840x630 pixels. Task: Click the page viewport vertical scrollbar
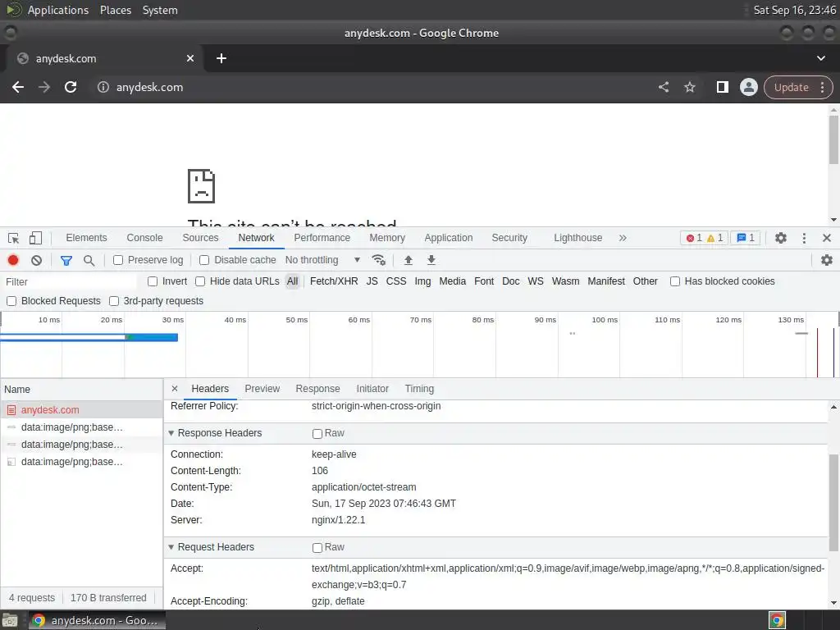833,139
